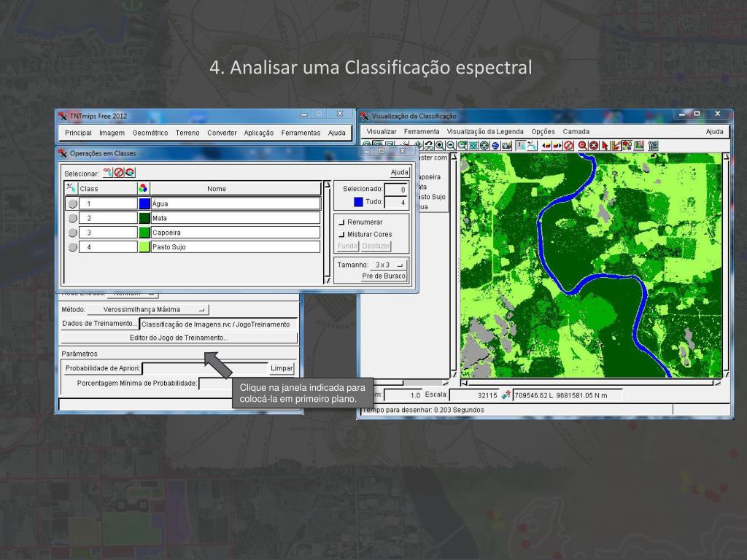The width and height of the screenshot is (747, 560).
Task: Click Editor do Jogo de Treinamento... button
Action: (x=179, y=338)
